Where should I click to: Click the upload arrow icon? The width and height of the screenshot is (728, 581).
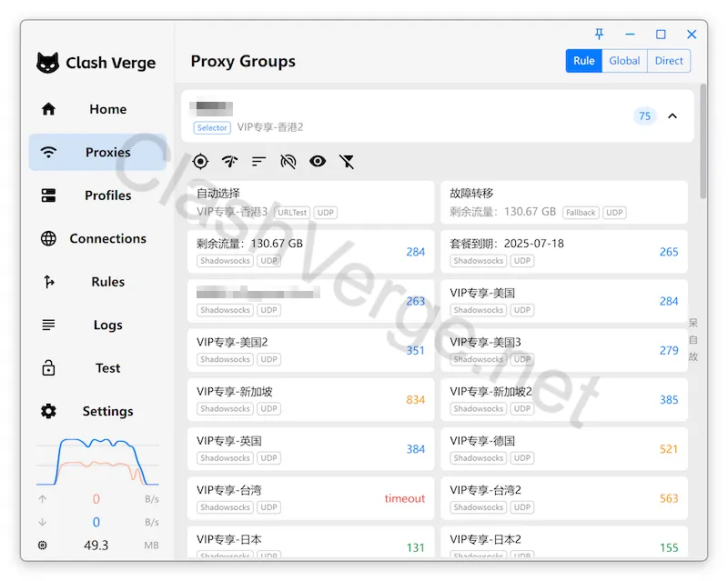click(x=42, y=499)
